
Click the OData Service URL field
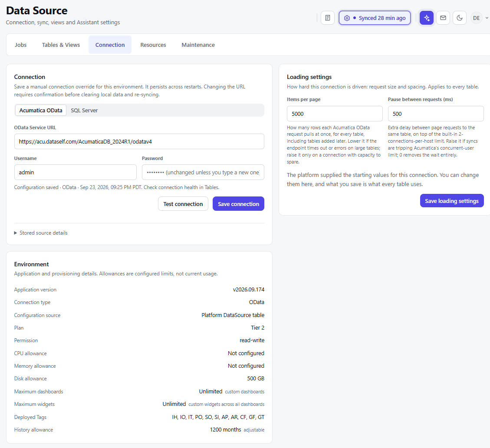pyautogui.click(x=139, y=141)
